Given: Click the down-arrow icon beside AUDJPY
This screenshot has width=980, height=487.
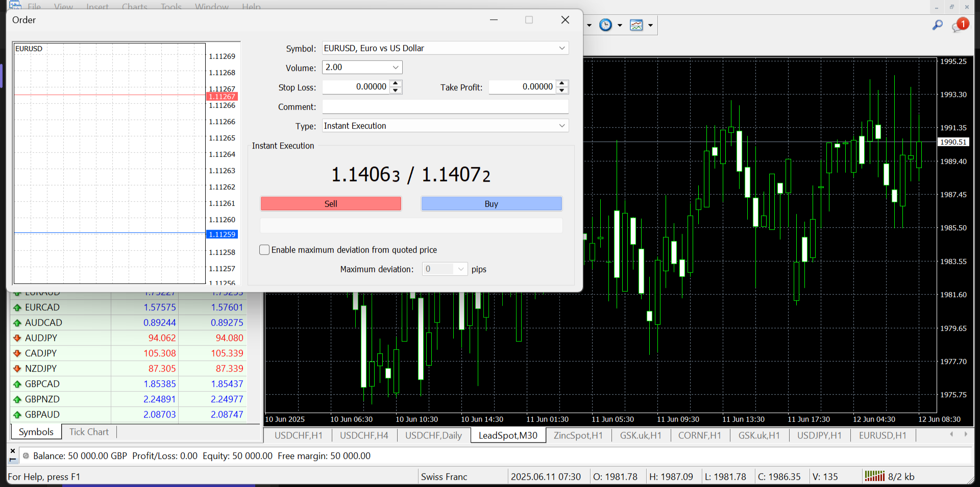Looking at the screenshot, I should 17,338.
